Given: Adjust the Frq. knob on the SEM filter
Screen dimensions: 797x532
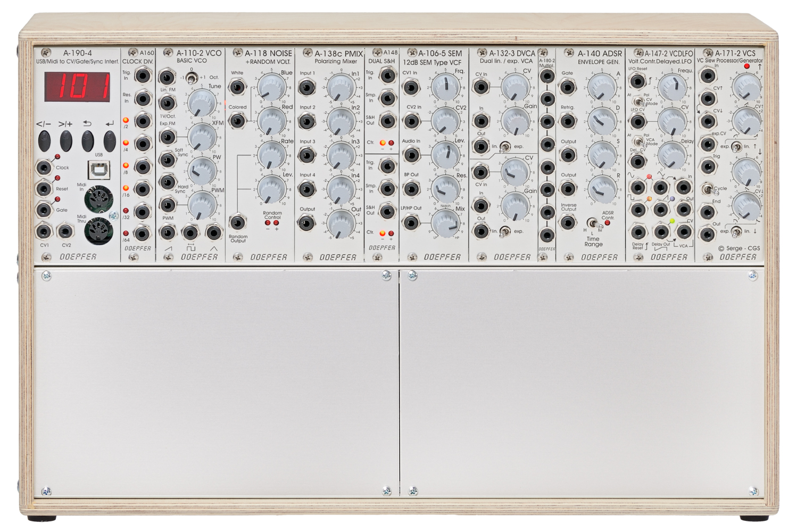Looking at the screenshot, I should [x=445, y=87].
